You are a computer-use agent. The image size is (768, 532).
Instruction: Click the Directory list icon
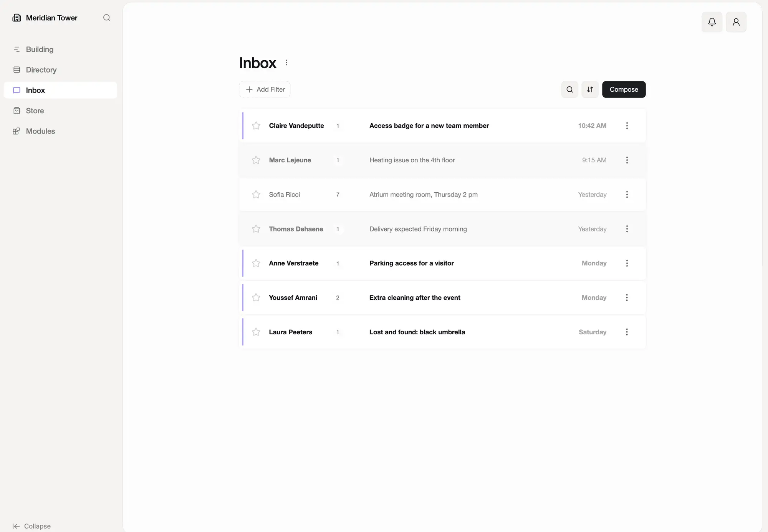17,70
